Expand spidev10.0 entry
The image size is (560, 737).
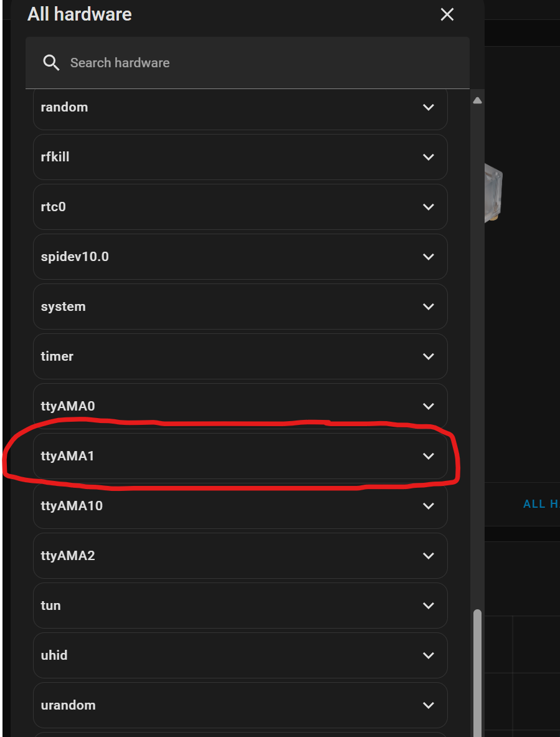[240, 257]
